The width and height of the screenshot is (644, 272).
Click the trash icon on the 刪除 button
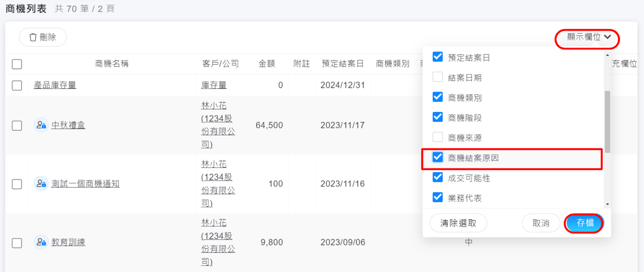coord(33,37)
